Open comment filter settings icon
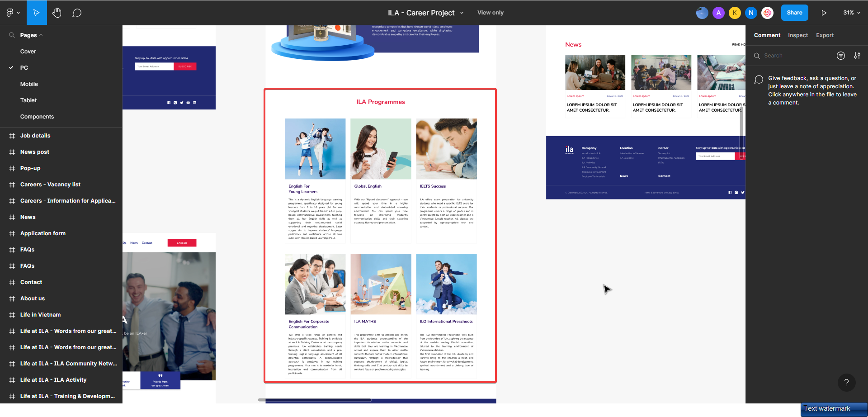This screenshot has height=417, width=868. (857, 56)
